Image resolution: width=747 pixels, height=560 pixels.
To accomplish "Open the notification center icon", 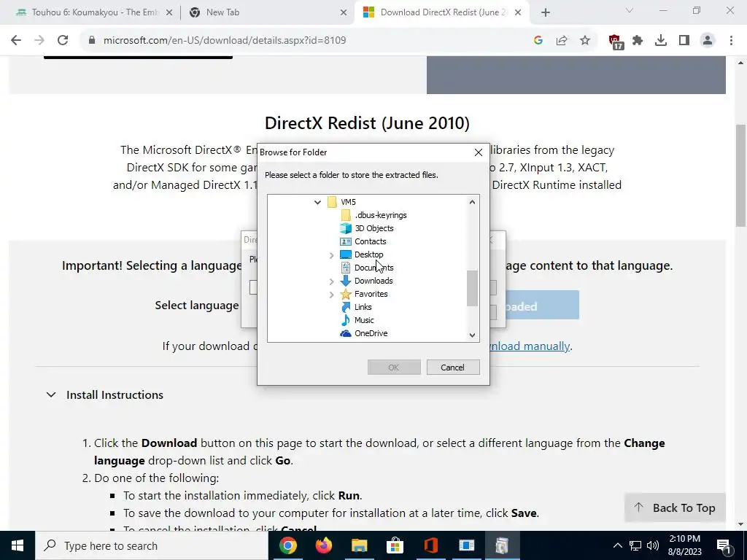I will [x=724, y=546].
